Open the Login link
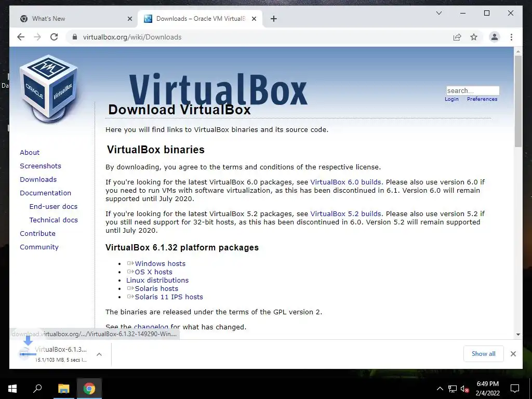The width and height of the screenshot is (532, 399). point(451,99)
